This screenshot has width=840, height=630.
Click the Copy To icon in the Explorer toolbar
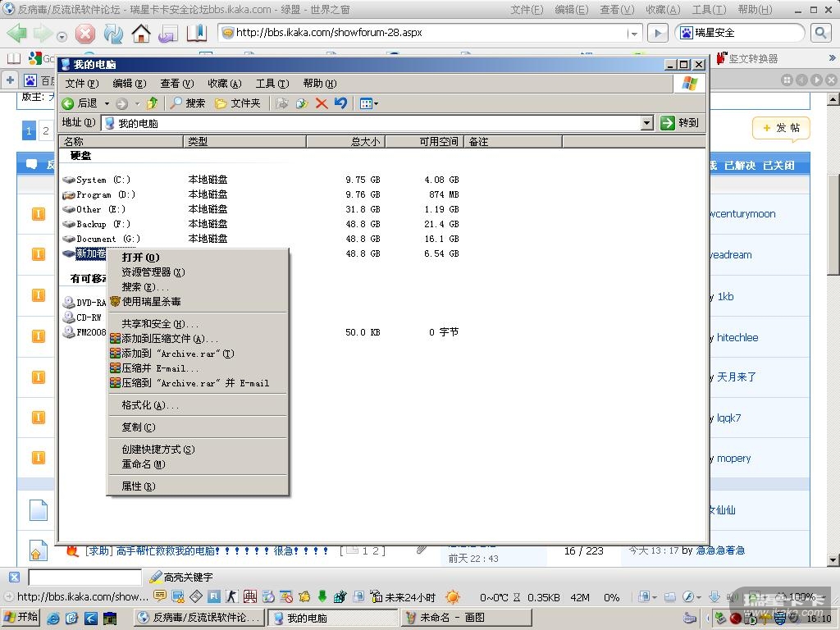(302, 103)
